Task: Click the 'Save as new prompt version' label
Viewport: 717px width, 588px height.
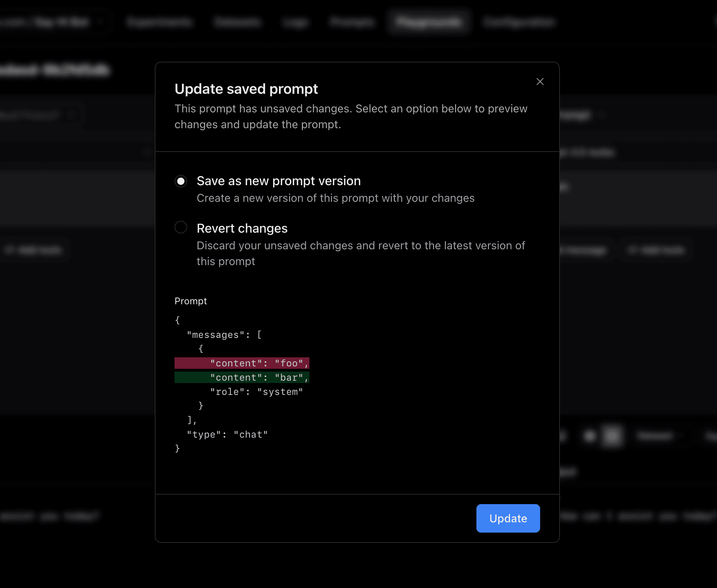Action: tap(278, 181)
